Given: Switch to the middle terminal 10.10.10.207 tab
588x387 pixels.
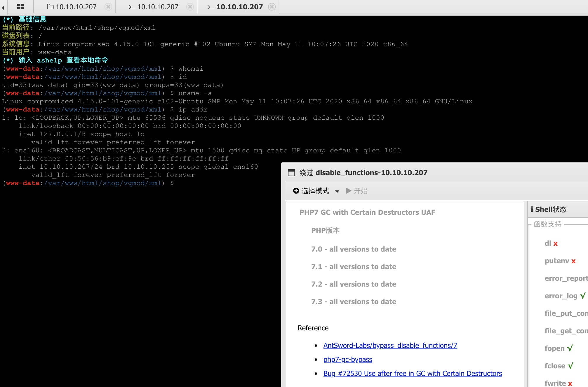Looking at the screenshot, I should pyautogui.click(x=154, y=7).
